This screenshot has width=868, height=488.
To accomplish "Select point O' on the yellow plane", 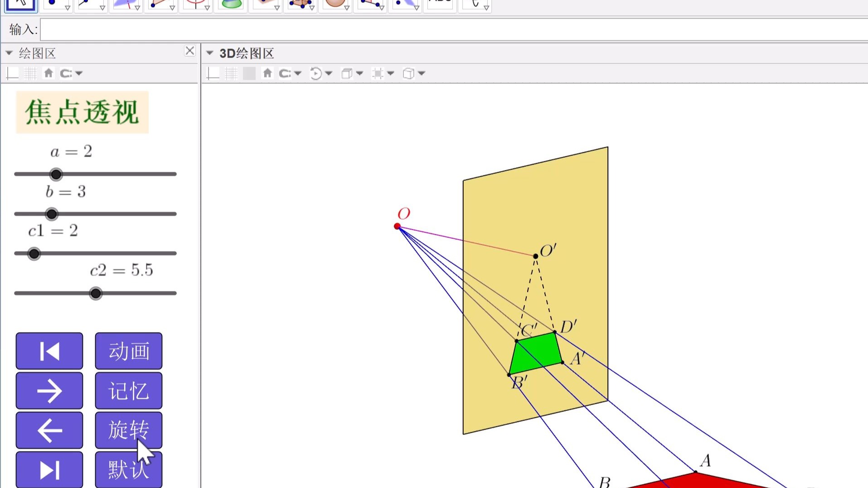I will [x=535, y=256].
